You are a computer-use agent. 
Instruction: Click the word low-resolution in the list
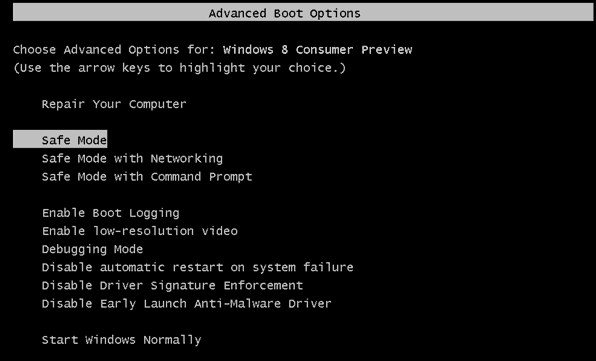pyautogui.click(x=143, y=231)
